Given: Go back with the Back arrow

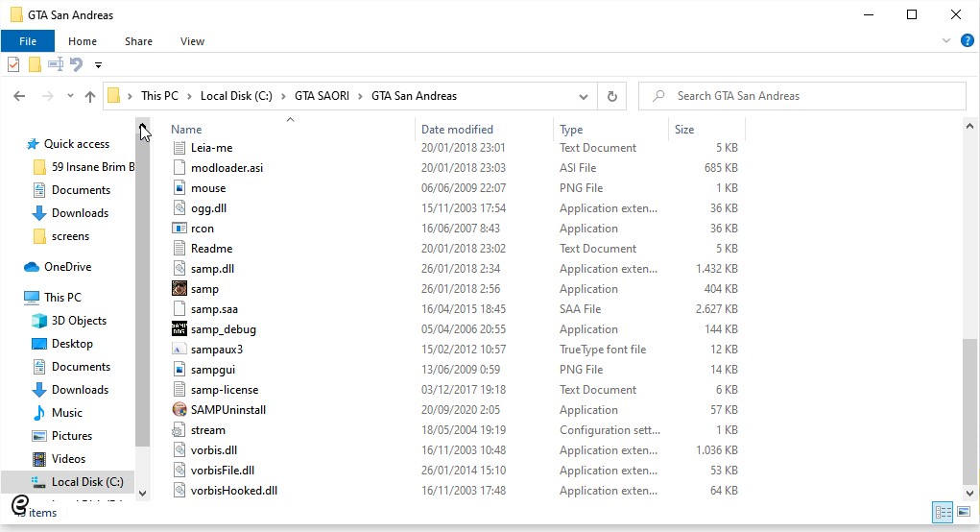Looking at the screenshot, I should pos(19,96).
